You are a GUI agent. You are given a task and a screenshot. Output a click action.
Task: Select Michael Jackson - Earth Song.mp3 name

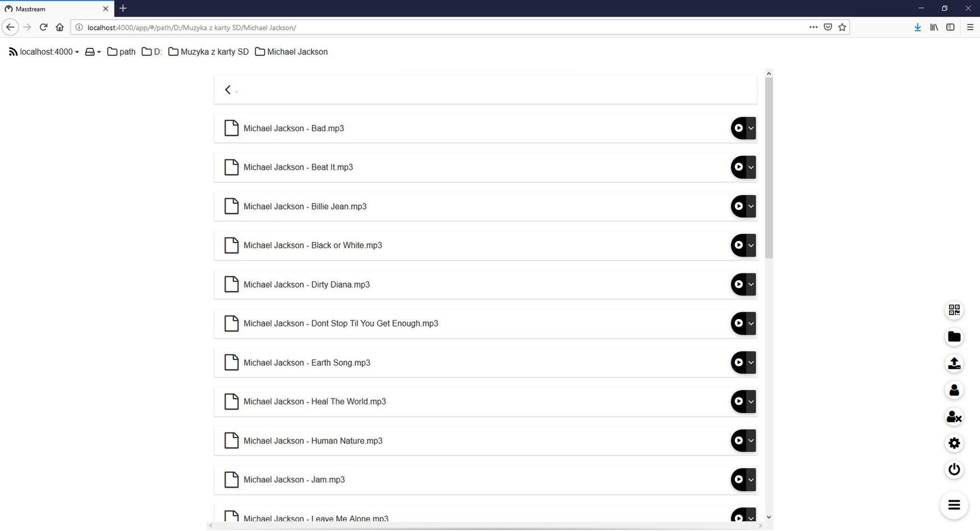pos(307,362)
